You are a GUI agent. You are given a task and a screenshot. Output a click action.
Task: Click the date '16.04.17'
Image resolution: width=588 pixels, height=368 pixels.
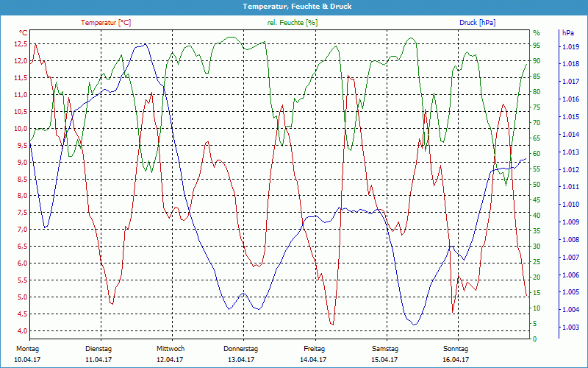[456, 360]
